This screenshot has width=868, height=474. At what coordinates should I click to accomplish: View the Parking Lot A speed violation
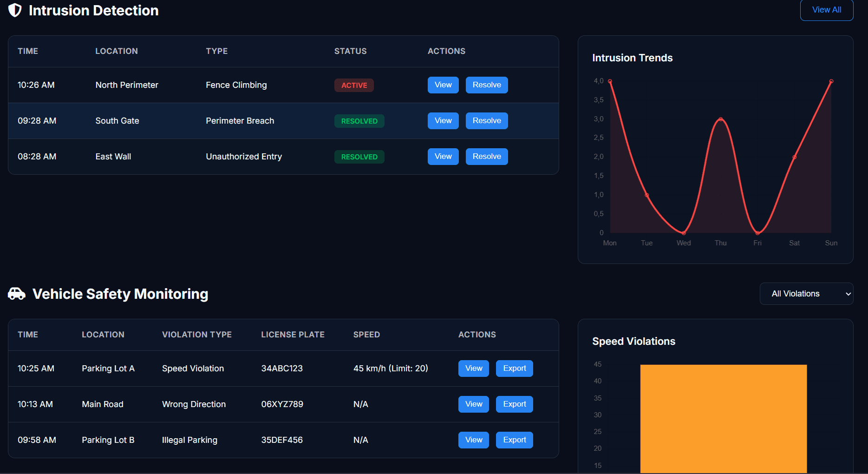(x=473, y=369)
